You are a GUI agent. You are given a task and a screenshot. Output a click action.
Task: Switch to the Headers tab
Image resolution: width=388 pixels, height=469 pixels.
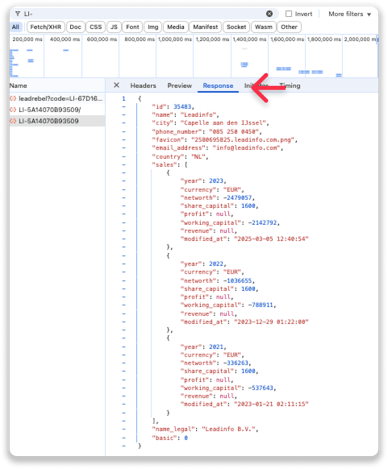143,86
